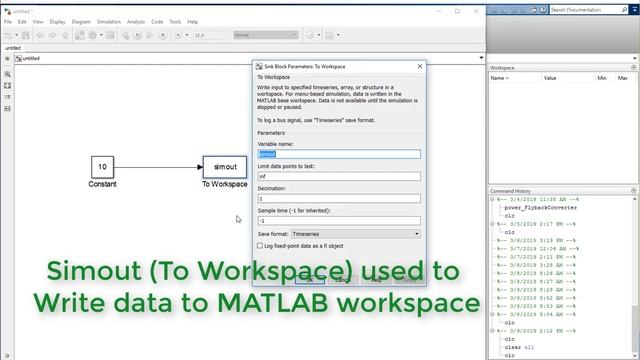The width and height of the screenshot is (640, 360).
Task: Click the Image palette icon
Action: [x=7, y=109]
